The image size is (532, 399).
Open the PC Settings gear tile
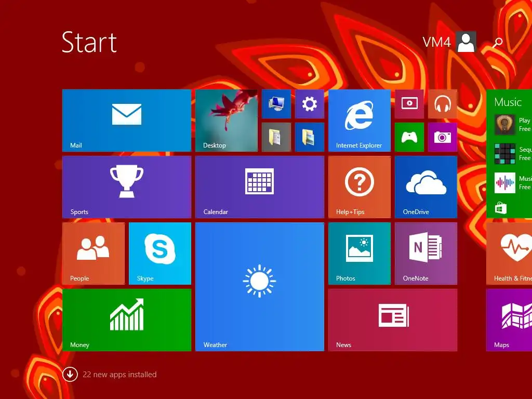click(310, 104)
